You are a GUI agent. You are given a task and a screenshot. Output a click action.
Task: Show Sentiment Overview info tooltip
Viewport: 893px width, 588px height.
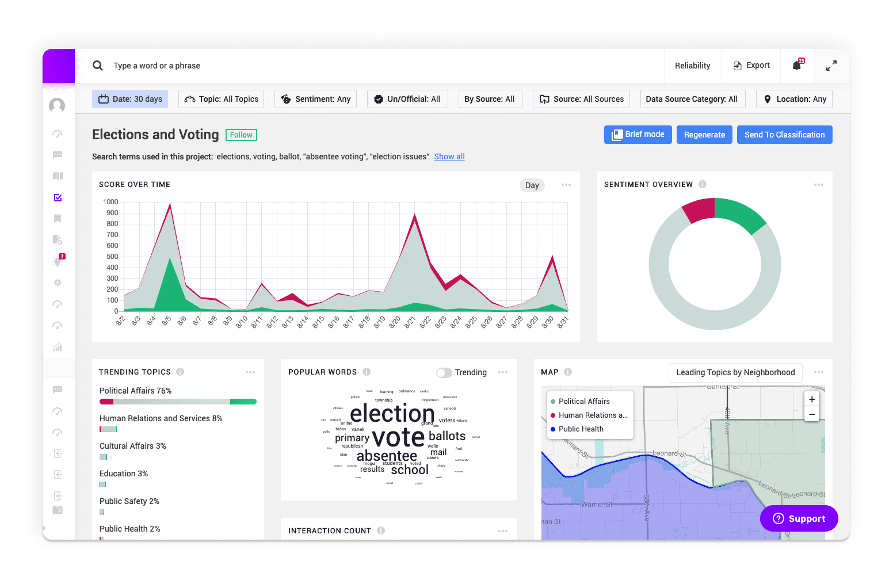click(703, 184)
